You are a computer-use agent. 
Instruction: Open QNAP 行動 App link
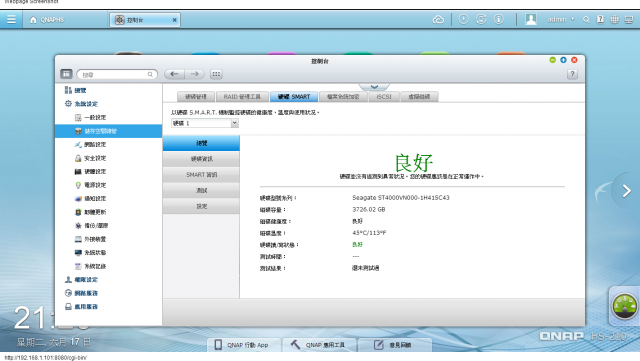[x=244, y=345]
